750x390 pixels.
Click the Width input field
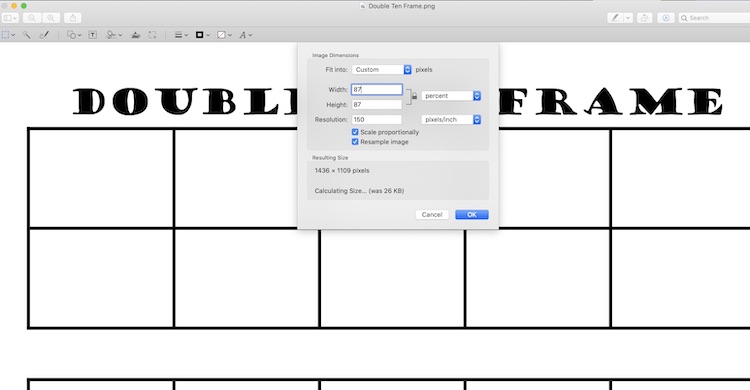pos(377,89)
